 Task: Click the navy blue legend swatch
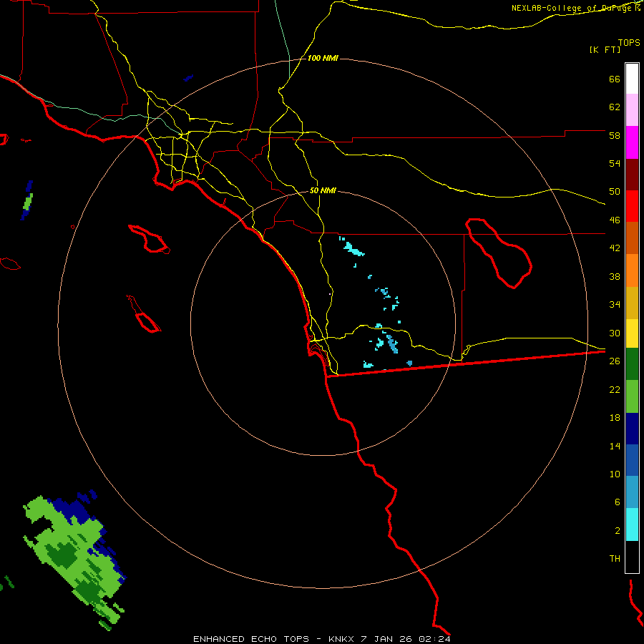point(632,429)
